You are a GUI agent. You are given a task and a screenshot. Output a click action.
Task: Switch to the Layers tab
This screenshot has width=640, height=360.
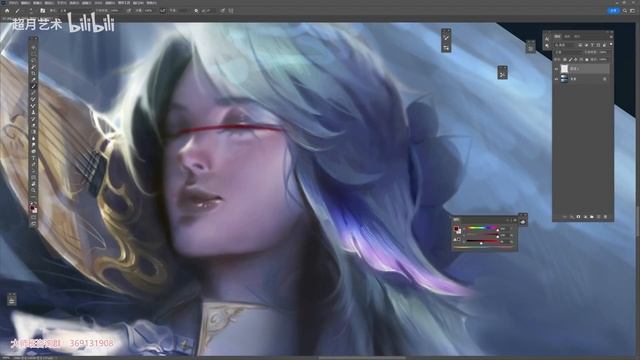point(557,36)
